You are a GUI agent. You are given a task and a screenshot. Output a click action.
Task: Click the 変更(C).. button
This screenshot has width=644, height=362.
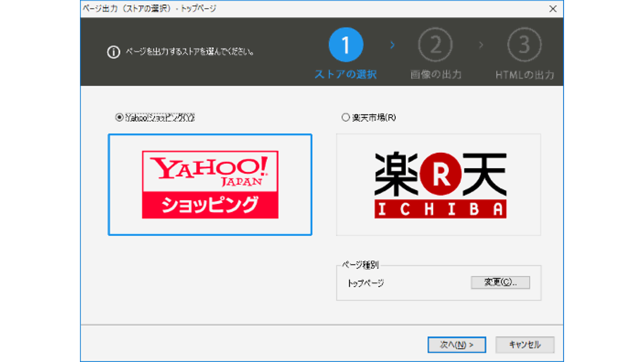[x=500, y=283]
